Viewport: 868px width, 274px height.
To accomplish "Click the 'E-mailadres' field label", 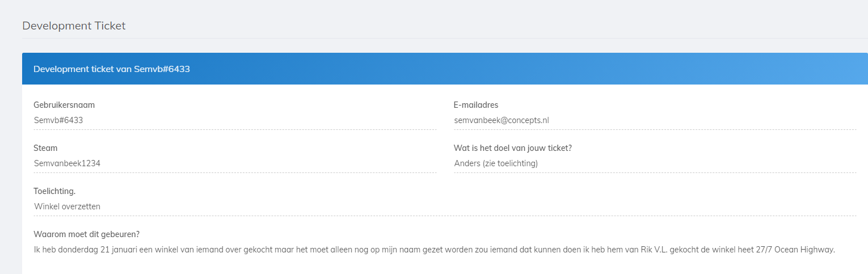I will coord(476,105).
